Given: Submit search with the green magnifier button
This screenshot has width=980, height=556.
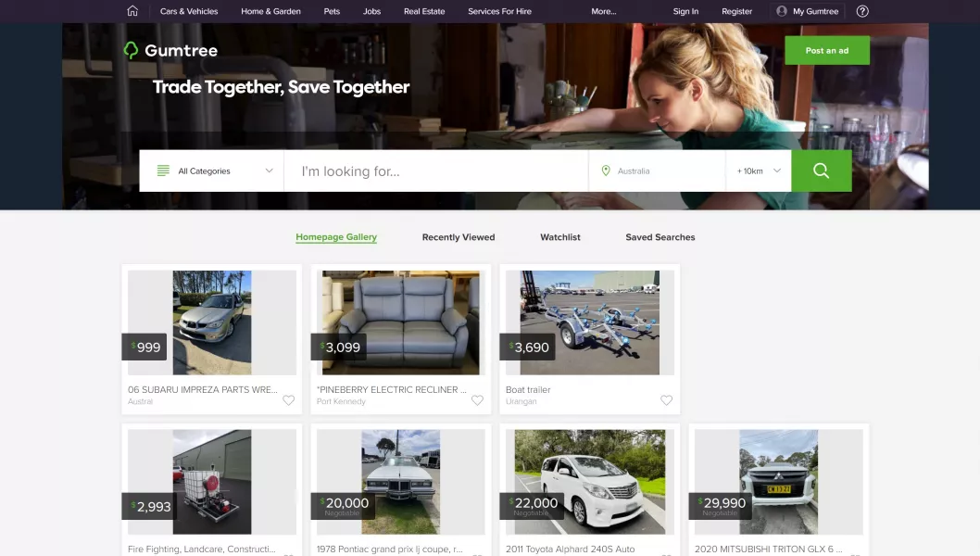Looking at the screenshot, I should tap(822, 171).
